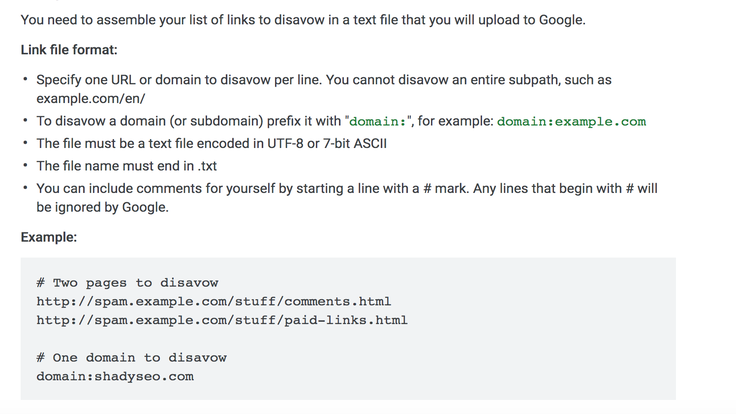Click the words "7-bit ASCII" in the encoding bullet
Viewport: 736px width, 414px height.
(355, 144)
